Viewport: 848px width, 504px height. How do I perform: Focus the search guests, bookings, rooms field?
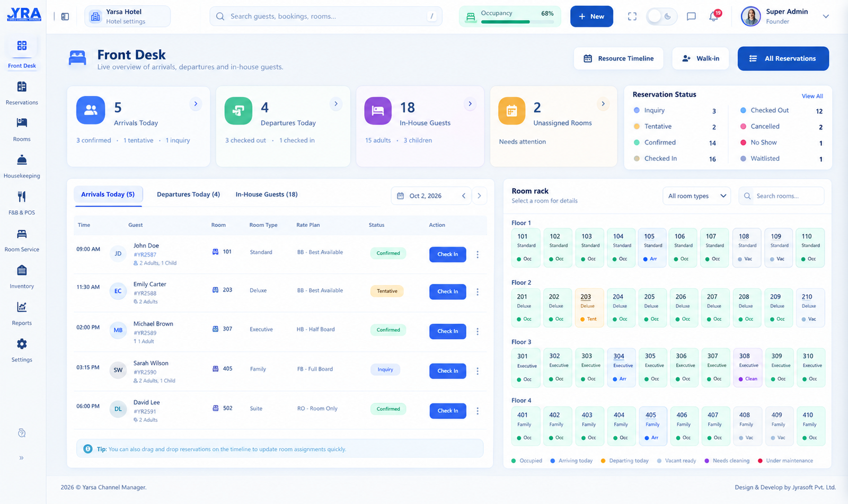click(326, 16)
